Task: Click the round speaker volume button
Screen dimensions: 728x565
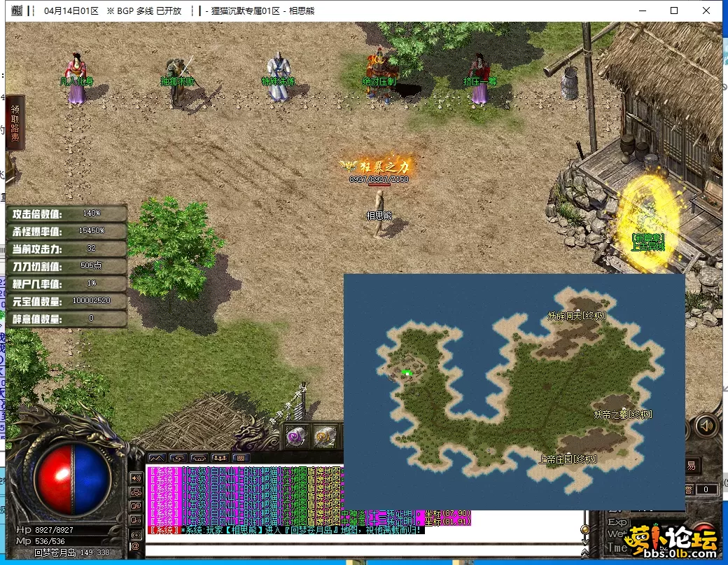Action: 706,425
